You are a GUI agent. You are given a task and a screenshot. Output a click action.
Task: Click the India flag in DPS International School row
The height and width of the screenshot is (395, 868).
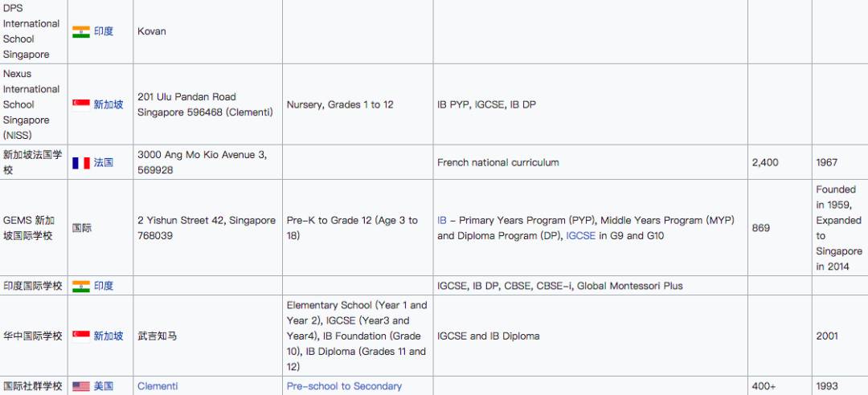pyautogui.click(x=81, y=31)
